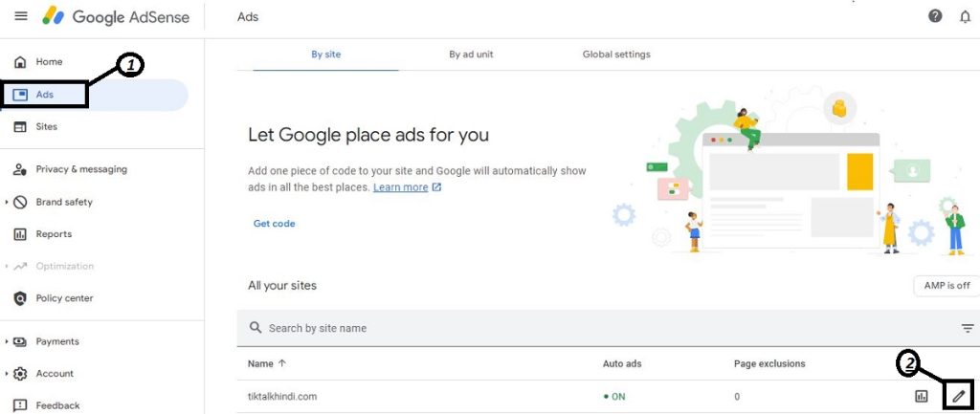The image size is (980, 414).
Task: Expand the Optimization submenu arrow
Action: click(7, 267)
